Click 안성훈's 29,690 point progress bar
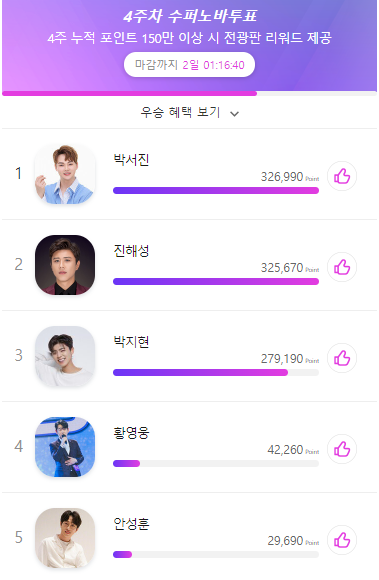The height and width of the screenshot is (580, 379). (x=216, y=554)
